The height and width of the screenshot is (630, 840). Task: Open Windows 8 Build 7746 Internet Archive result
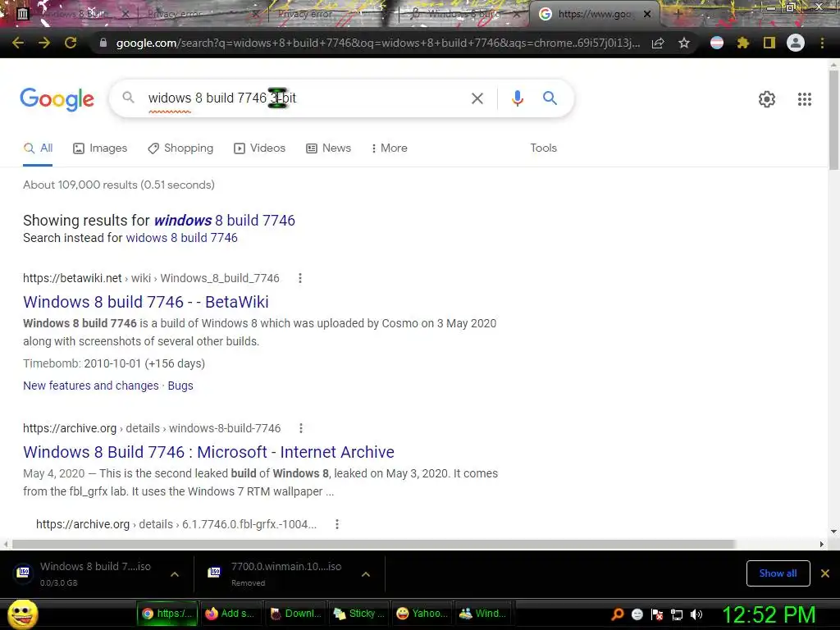pos(208,452)
